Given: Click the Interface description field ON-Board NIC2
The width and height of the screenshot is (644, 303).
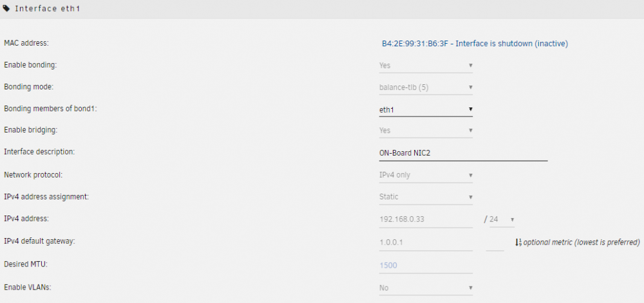Looking at the screenshot, I should (x=463, y=153).
